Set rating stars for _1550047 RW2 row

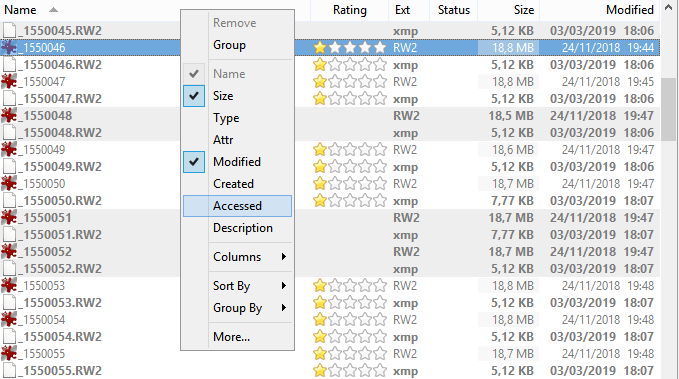(x=349, y=81)
